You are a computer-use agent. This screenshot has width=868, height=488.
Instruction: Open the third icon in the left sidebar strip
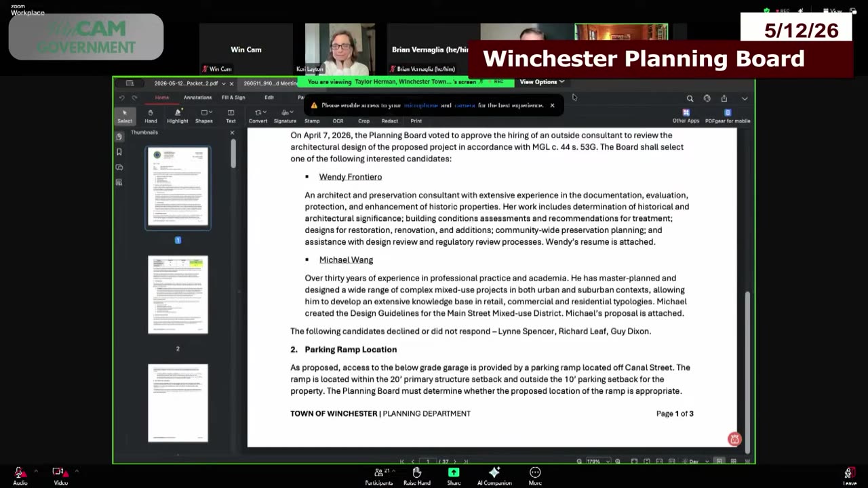[119, 167]
